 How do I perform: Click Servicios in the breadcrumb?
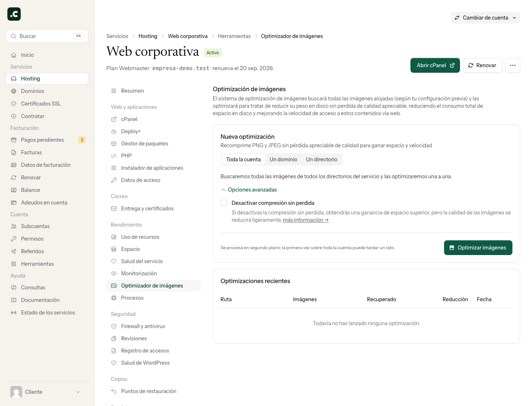(117, 36)
